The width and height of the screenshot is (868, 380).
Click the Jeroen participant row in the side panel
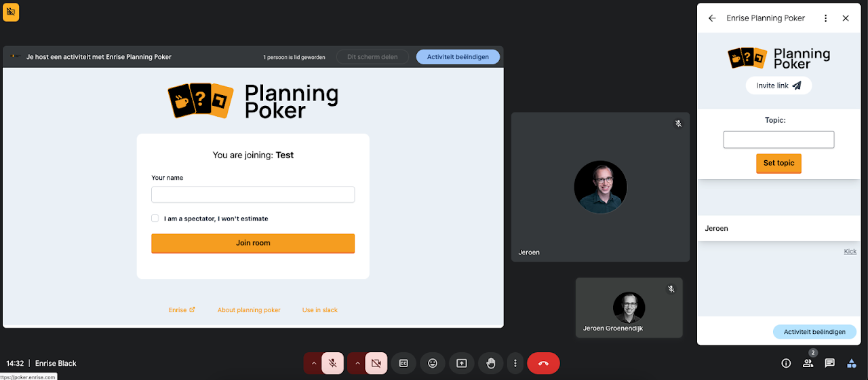778,229
